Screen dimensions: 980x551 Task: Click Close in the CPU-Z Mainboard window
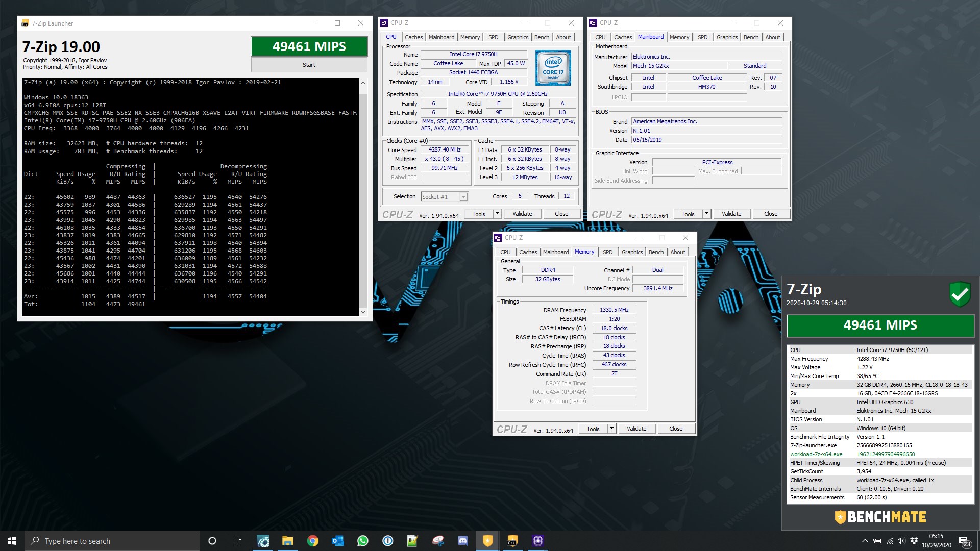click(x=771, y=214)
